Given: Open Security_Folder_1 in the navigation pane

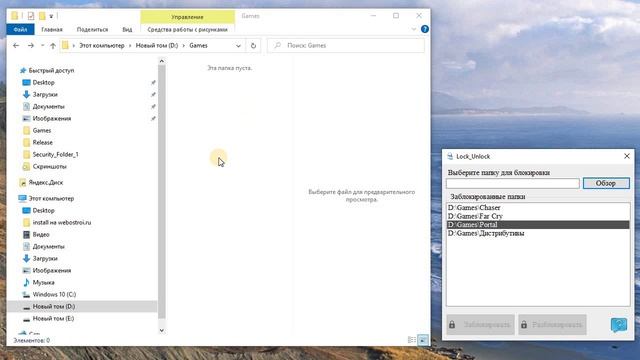Looking at the screenshot, I should click(x=56, y=154).
